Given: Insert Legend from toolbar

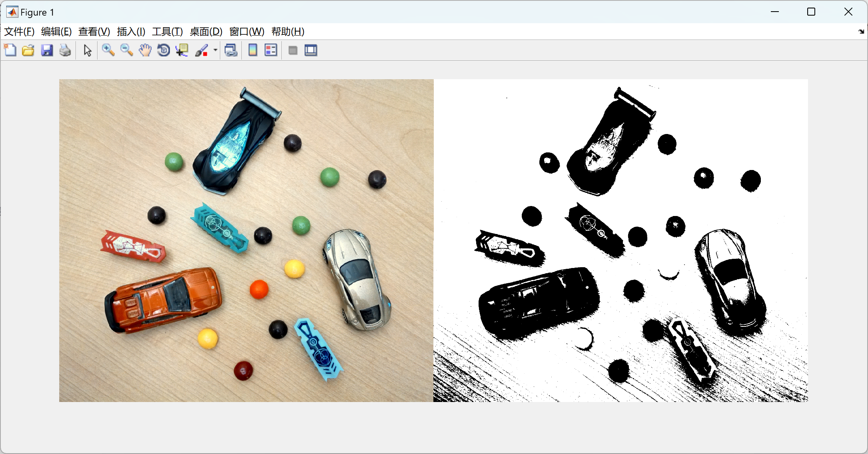Looking at the screenshot, I should click(271, 50).
